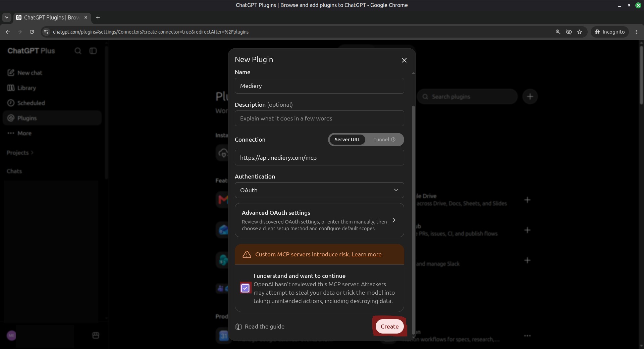
Task: Click the Search plugins field
Action: (x=467, y=97)
